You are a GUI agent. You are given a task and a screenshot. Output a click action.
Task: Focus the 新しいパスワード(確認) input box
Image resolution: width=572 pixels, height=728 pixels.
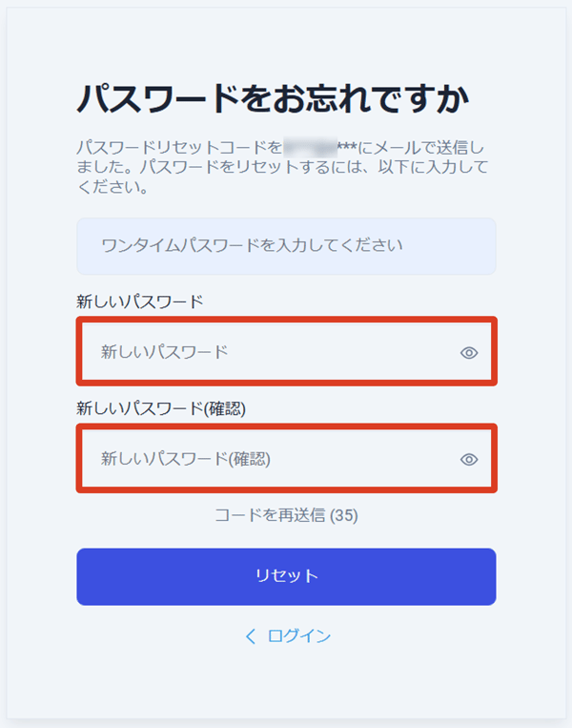267,459
